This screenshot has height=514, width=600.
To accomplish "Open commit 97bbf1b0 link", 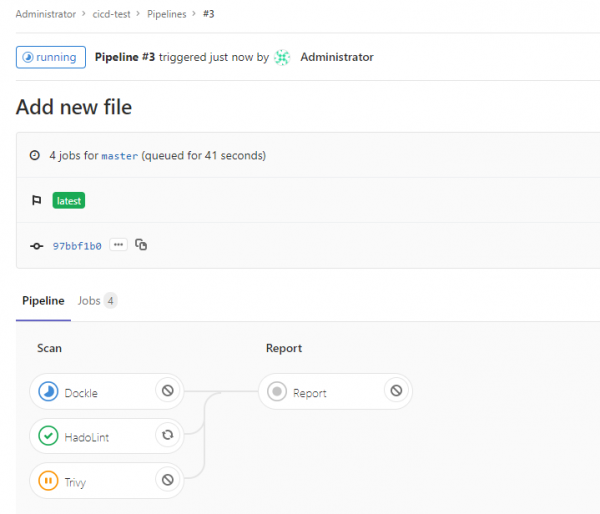I will point(77,246).
